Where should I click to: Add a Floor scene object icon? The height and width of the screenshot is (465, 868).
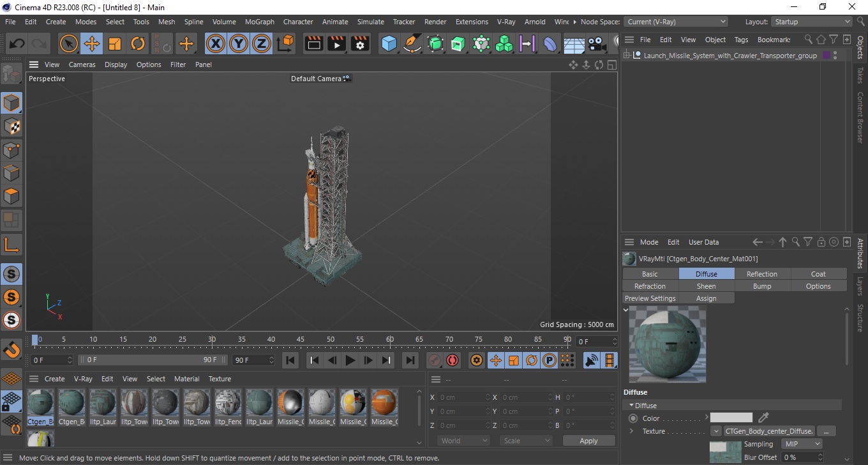574,43
